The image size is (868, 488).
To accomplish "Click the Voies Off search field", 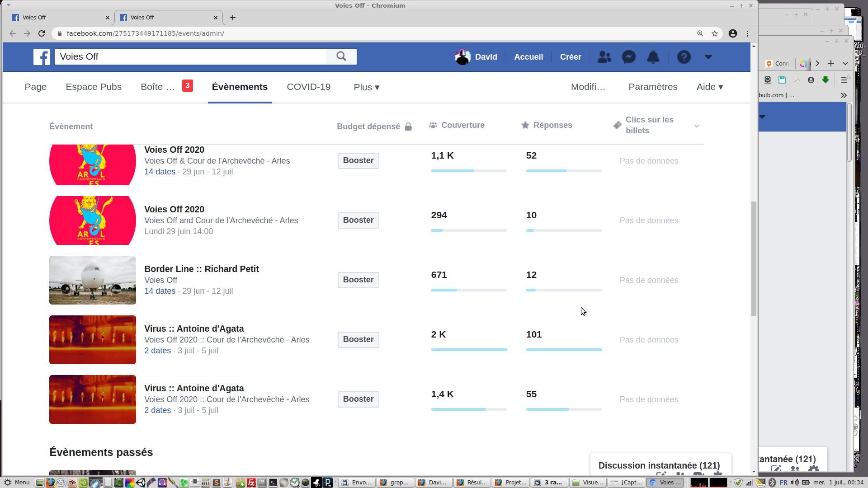I will tap(190, 56).
